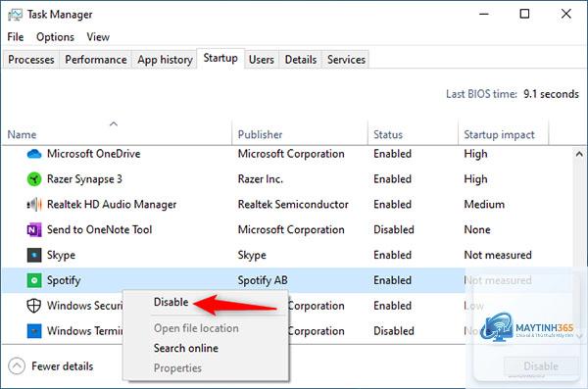
Task: Click the High impact value for Razer Synapse
Action: click(475, 179)
